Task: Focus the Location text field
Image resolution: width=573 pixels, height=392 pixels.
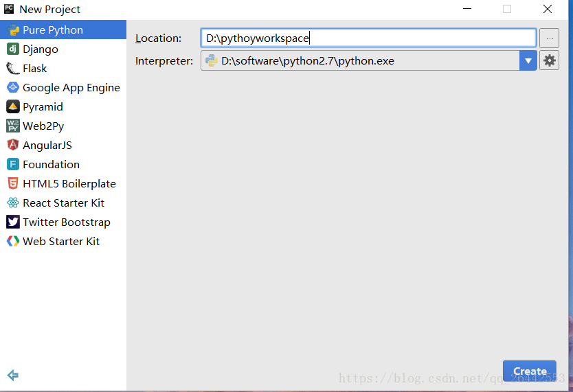Action: (x=369, y=38)
